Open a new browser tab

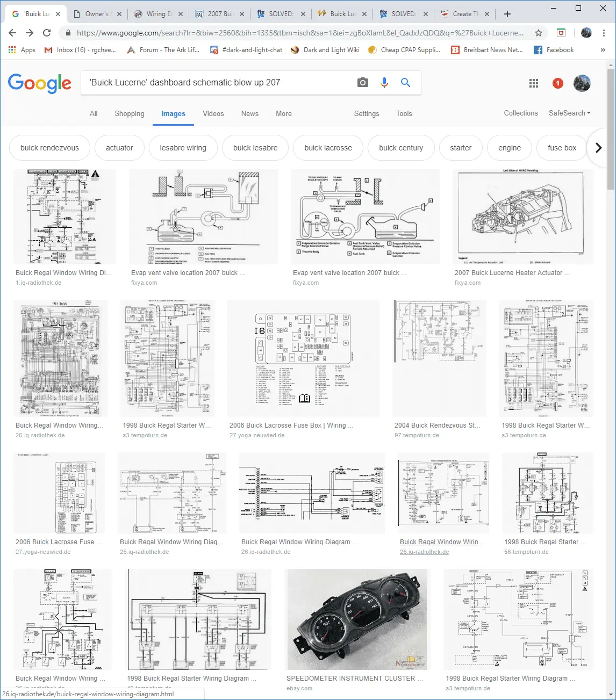(x=507, y=14)
